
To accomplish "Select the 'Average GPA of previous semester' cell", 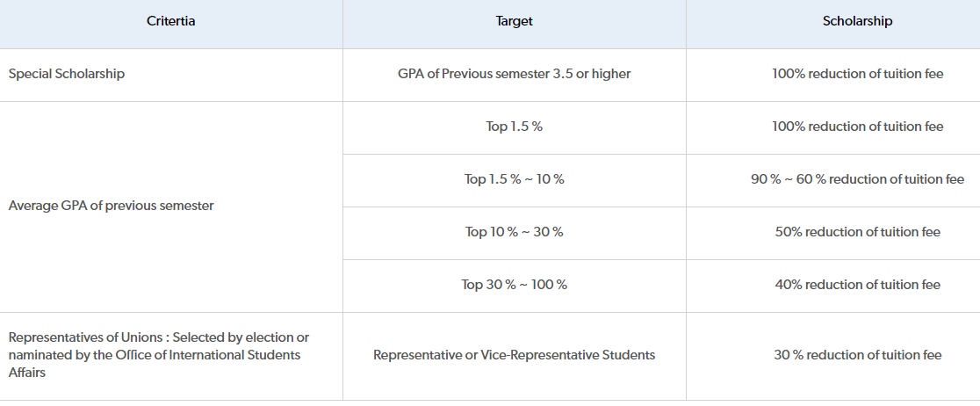I will tap(111, 206).
